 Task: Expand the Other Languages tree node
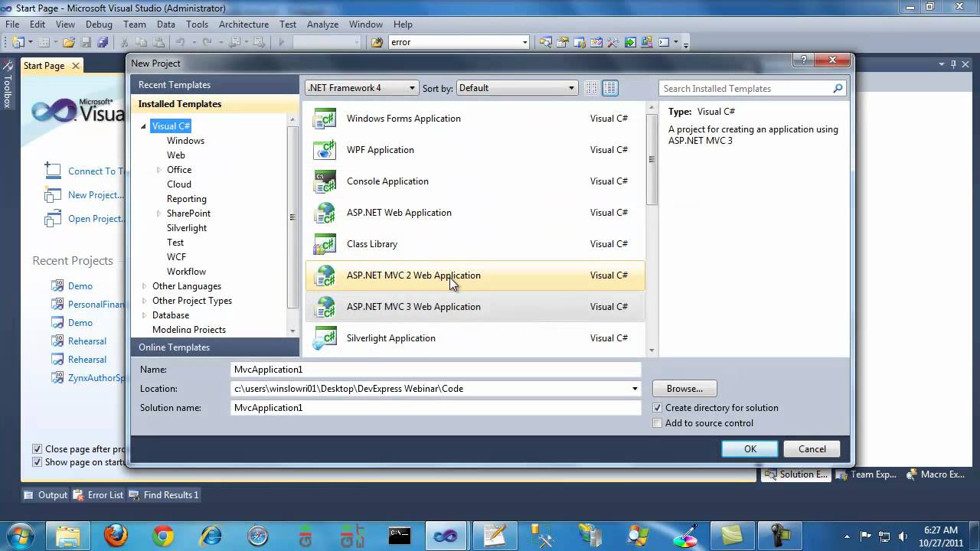(x=144, y=286)
